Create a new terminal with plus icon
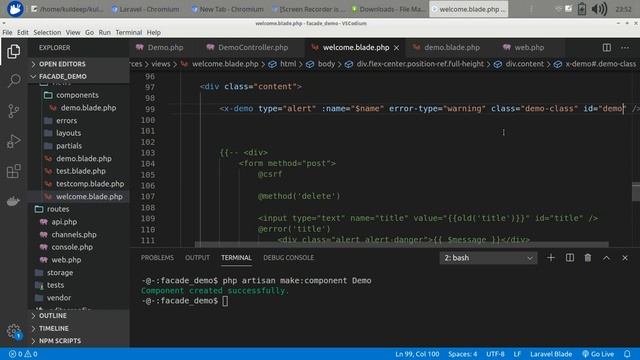This screenshot has height=360, width=640. pyautogui.click(x=551, y=258)
